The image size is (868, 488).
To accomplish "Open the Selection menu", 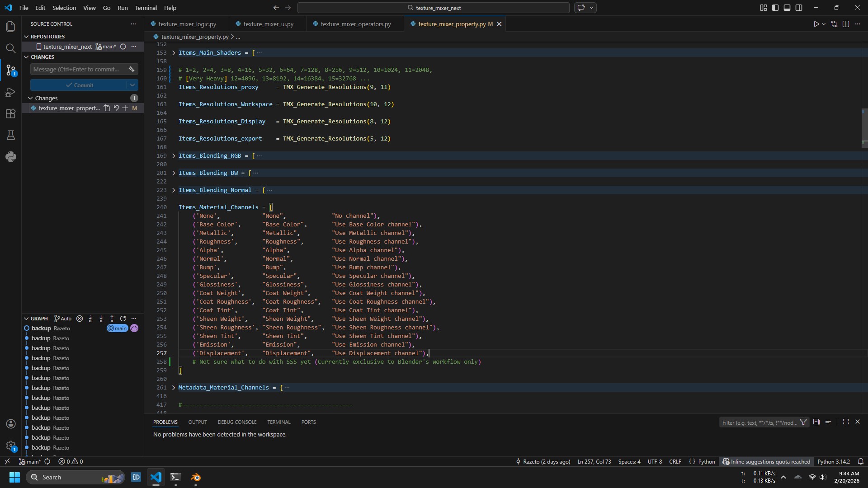I will [x=64, y=8].
